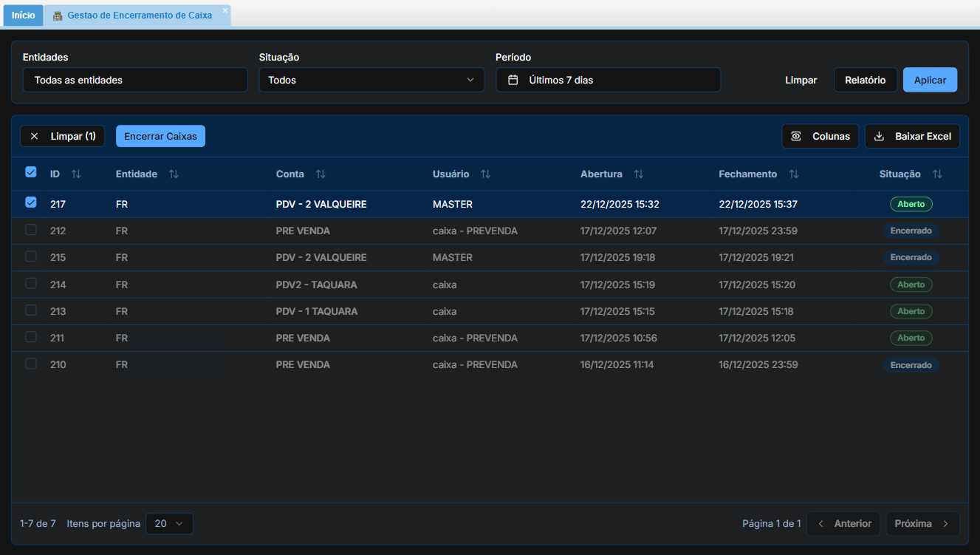Sort table by ID column arrows
This screenshot has width=980, height=555.
(76, 174)
